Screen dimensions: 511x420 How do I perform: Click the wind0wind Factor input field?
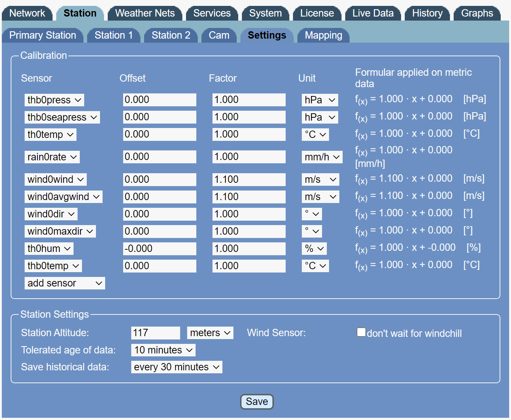click(249, 179)
